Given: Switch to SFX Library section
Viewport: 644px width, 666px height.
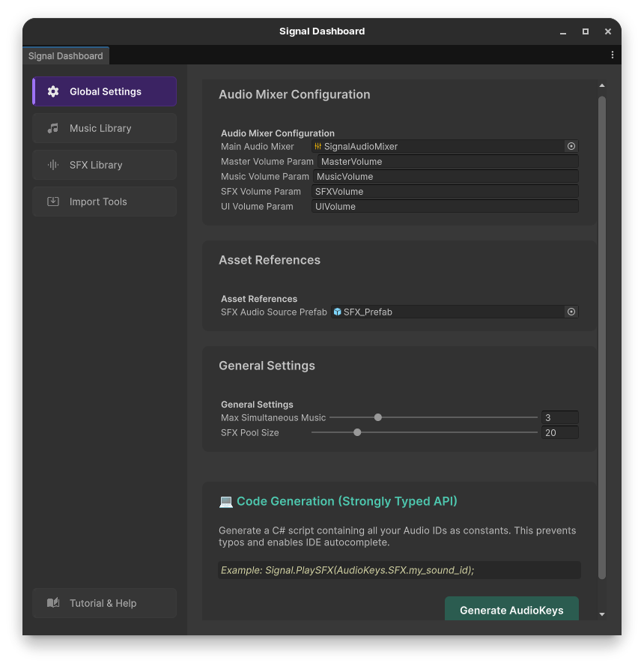Looking at the screenshot, I should (104, 165).
